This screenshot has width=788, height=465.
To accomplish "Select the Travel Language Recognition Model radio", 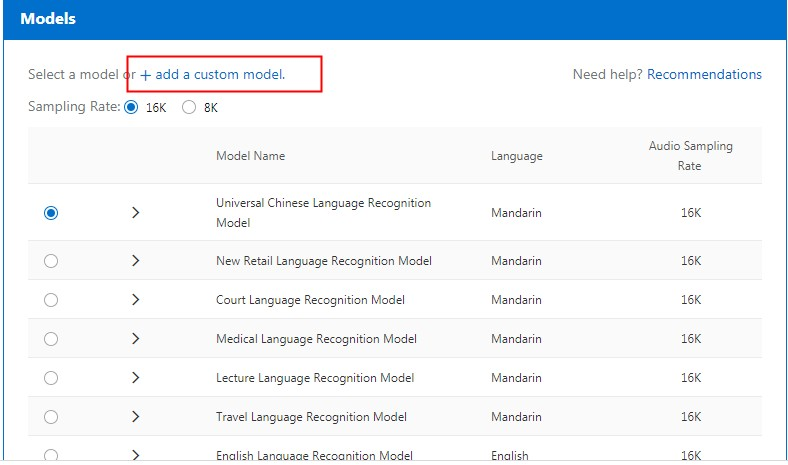I will point(51,417).
